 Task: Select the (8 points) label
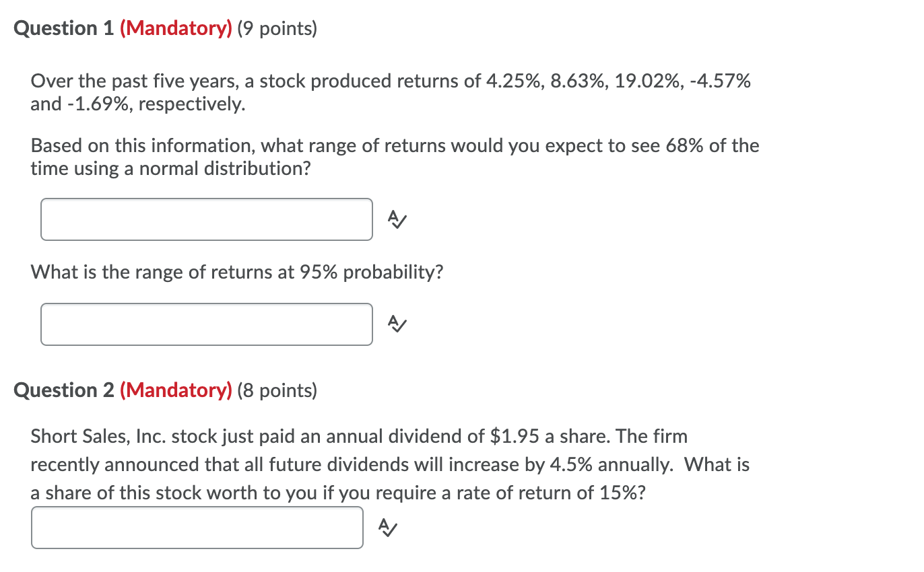[278, 390]
